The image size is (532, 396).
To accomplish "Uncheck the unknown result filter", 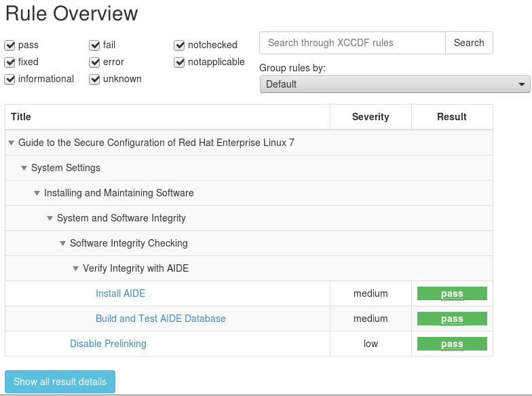I will coord(95,79).
